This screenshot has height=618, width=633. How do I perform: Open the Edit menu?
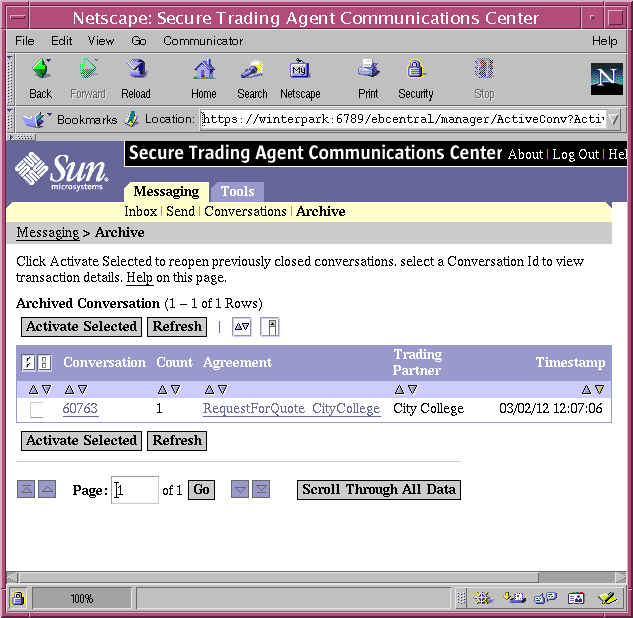tap(61, 41)
